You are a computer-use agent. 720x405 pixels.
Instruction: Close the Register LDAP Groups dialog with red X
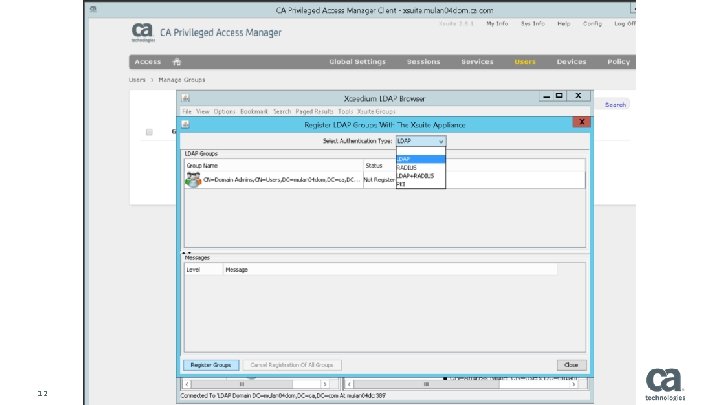point(581,122)
